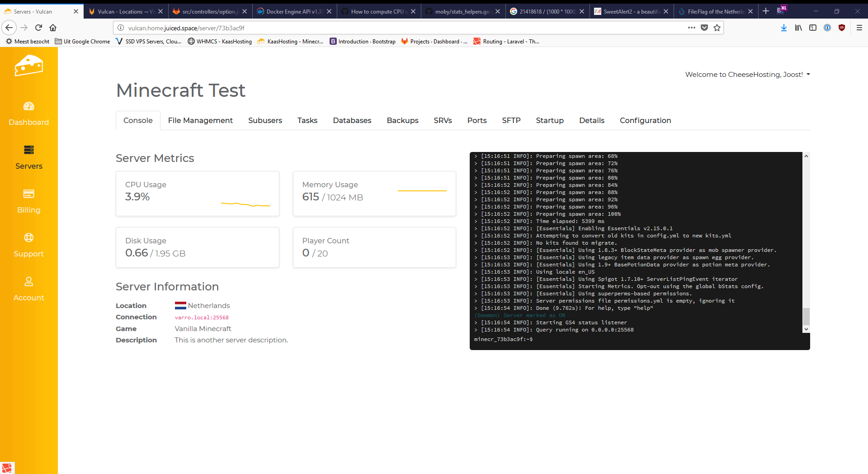Open page actions three-dots menu

(691, 28)
